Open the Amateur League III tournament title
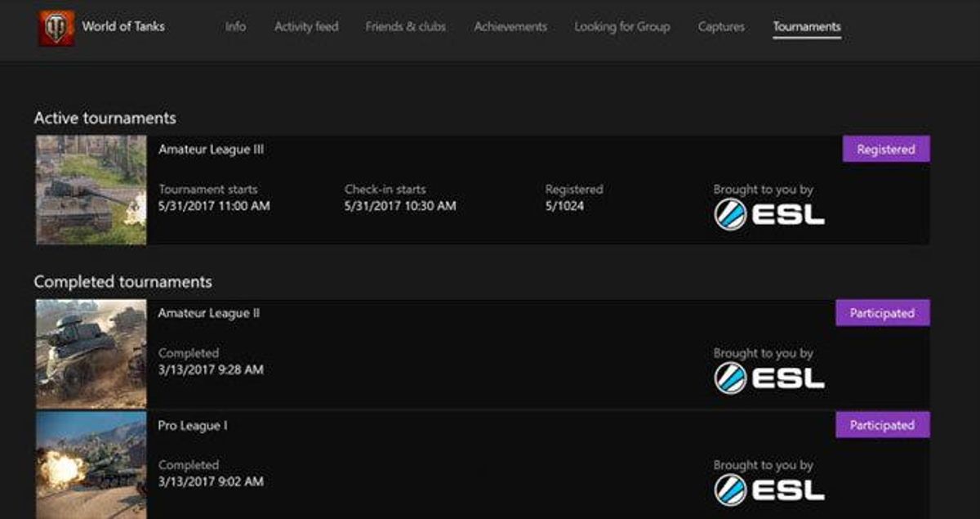Image resolution: width=980 pixels, height=519 pixels. (211, 150)
